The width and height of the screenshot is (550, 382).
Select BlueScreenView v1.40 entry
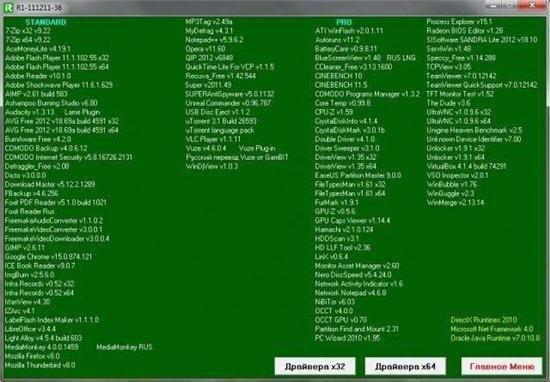click(348, 58)
